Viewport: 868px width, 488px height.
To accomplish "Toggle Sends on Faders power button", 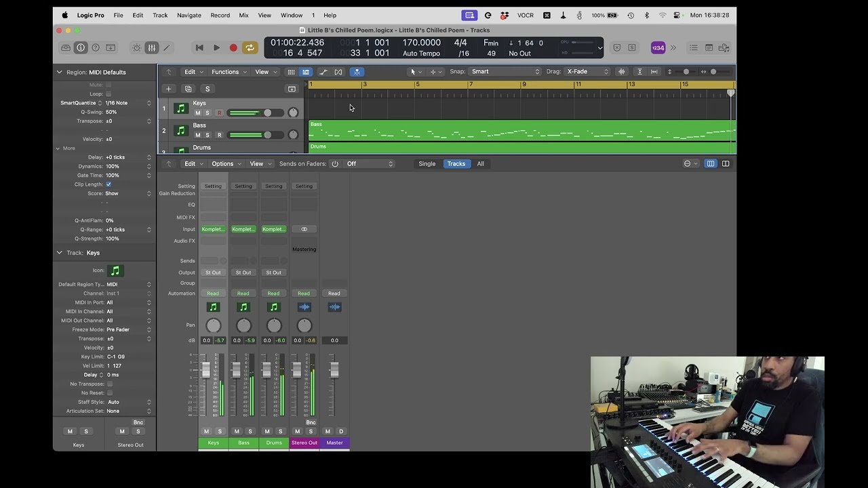I will pyautogui.click(x=335, y=163).
